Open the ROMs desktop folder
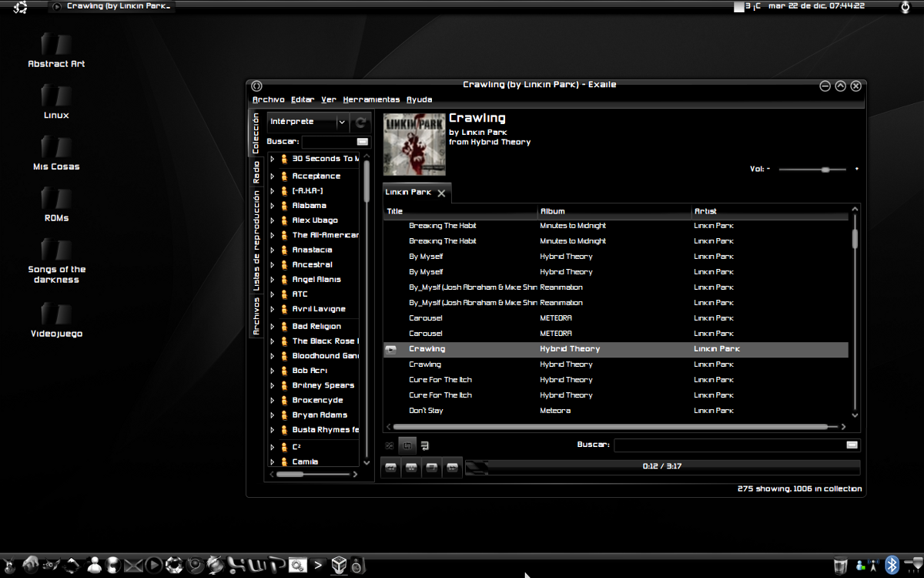924x578 pixels. pos(56,204)
